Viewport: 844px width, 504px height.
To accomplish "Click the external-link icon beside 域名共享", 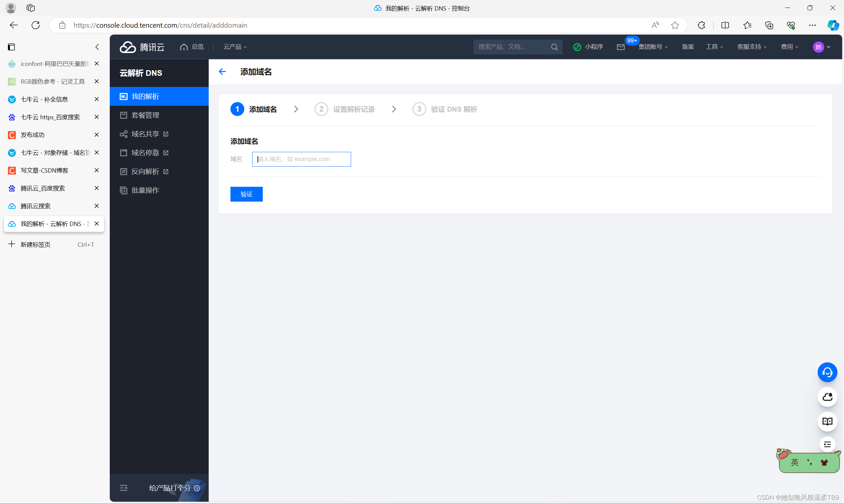I will coord(166,134).
